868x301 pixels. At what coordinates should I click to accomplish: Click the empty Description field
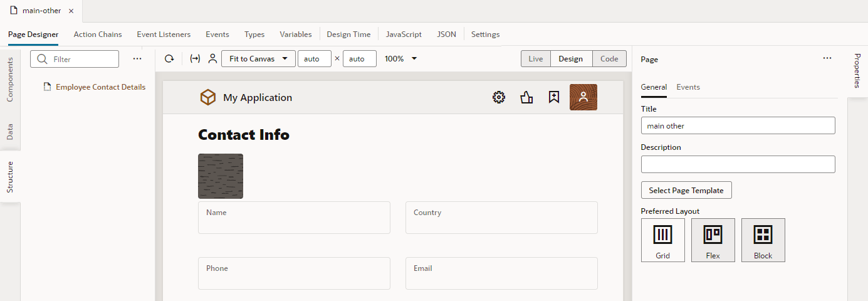[738, 164]
